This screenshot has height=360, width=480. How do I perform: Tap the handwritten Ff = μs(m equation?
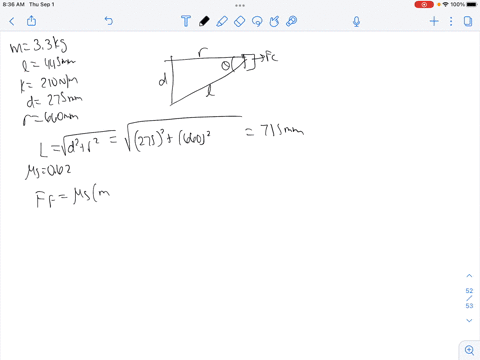point(73,197)
